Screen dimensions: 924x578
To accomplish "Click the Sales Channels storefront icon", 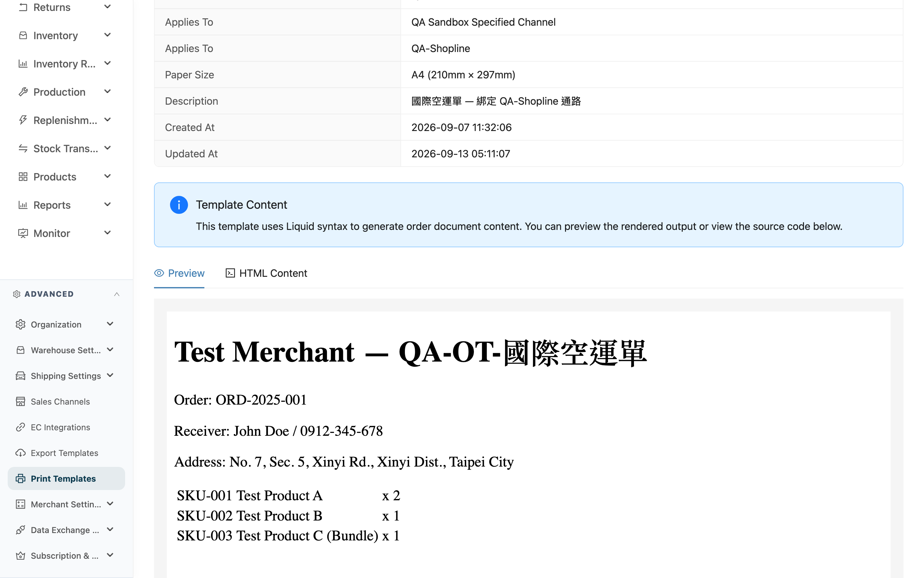I will pyautogui.click(x=21, y=401).
